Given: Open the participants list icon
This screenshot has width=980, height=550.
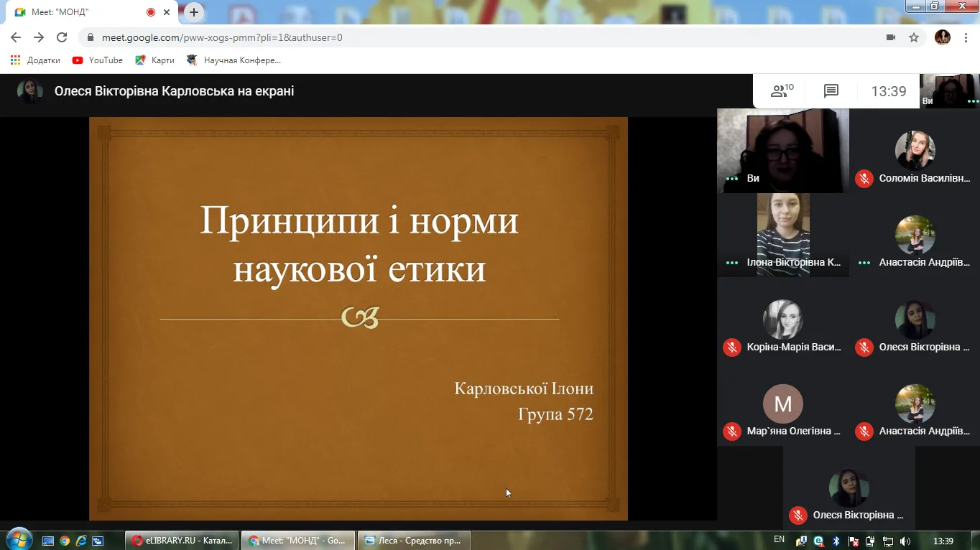Looking at the screenshot, I should pos(781,91).
